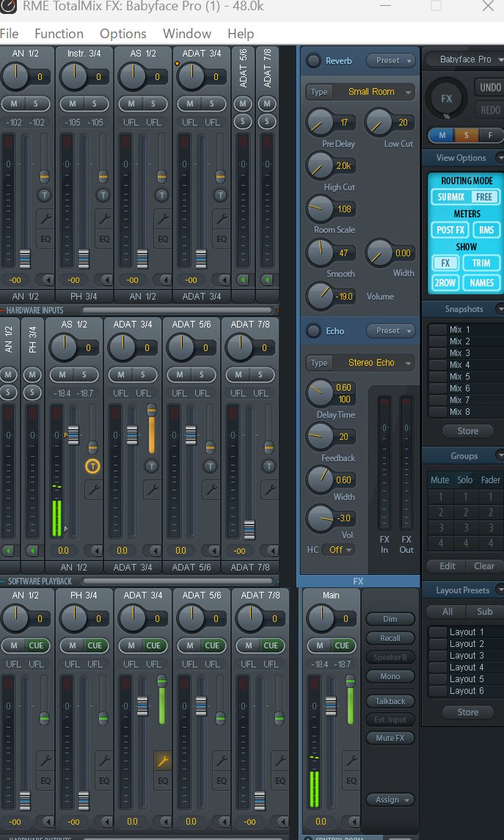Open EQ panel on Instr. 3/4 channel

(104, 239)
